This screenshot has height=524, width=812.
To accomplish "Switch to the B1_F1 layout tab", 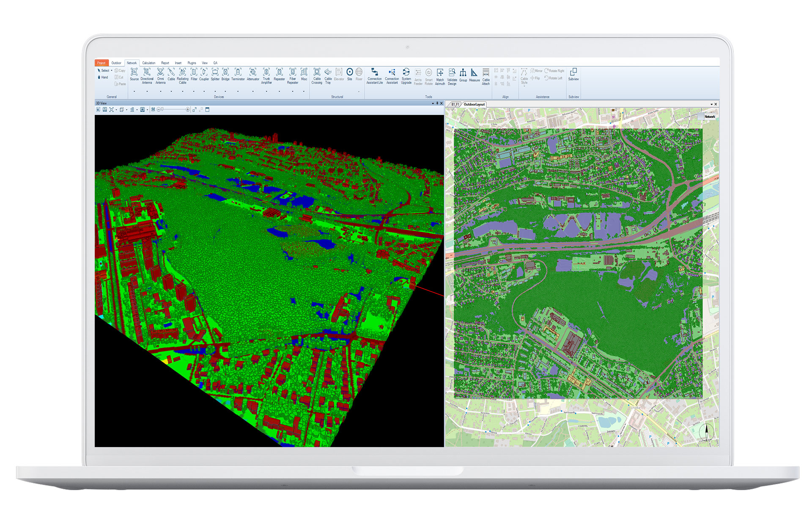I will (x=455, y=104).
